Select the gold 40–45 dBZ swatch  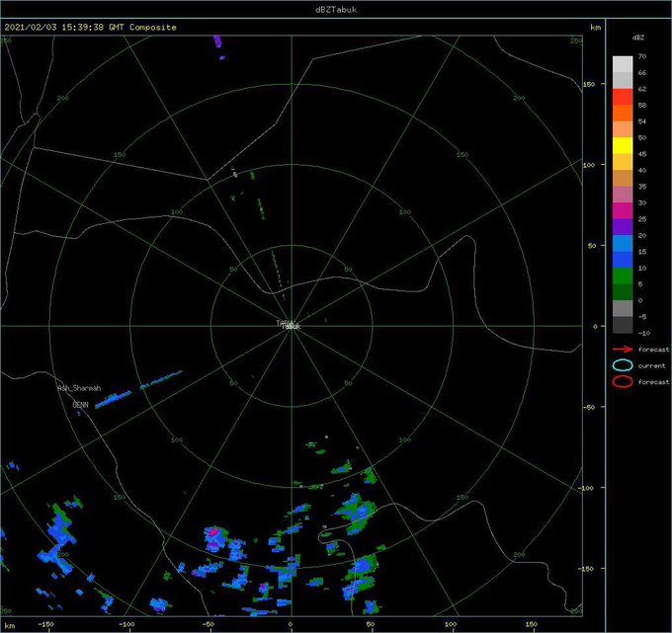[x=623, y=162]
